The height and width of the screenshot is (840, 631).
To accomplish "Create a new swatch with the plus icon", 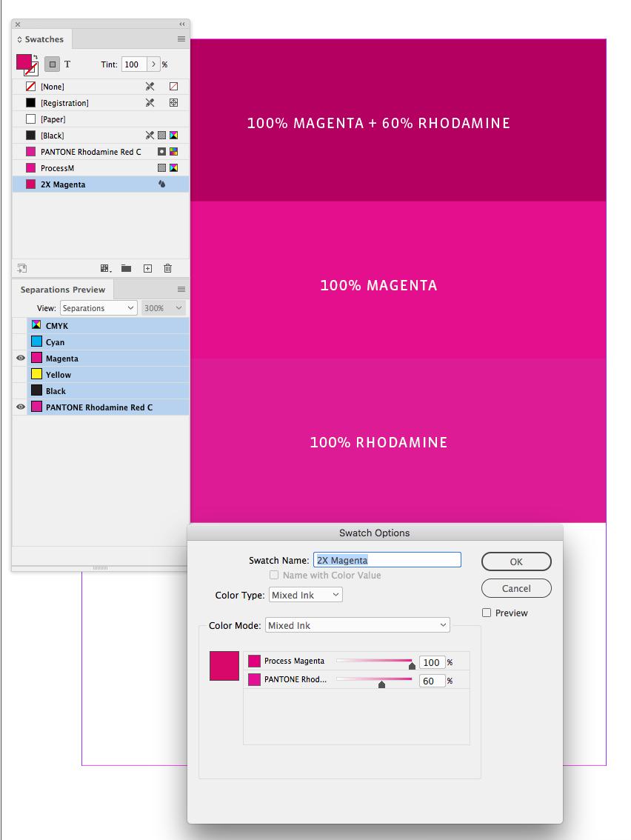I will pos(147,267).
